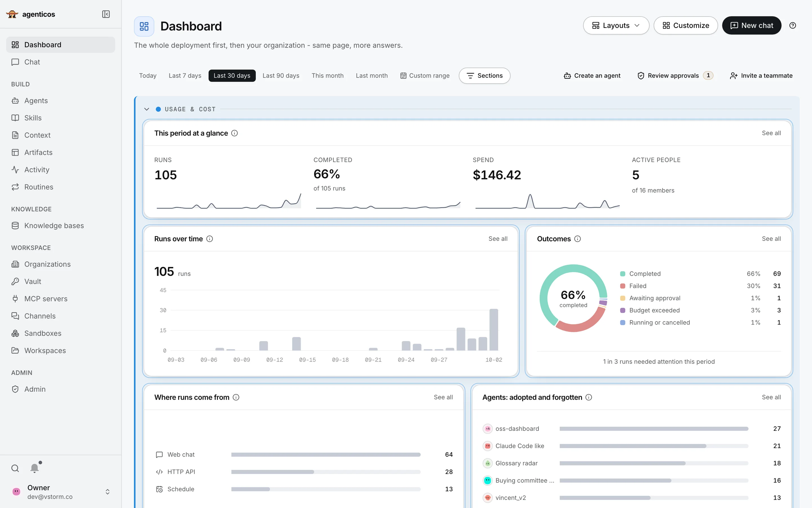812x508 pixels.
Task: Click the Web chat progress bar
Action: point(326,455)
